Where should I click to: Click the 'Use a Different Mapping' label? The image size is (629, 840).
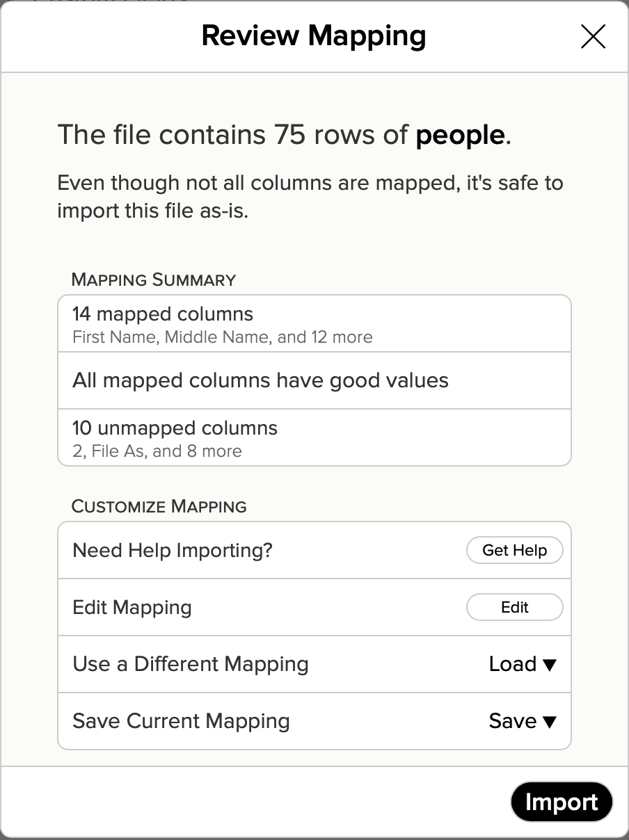(x=191, y=664)
